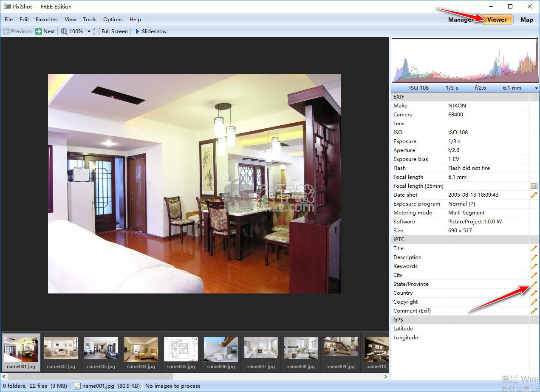This screenshot has width=540, height=392.
Task: Click status text "No images to process"
Action: pyautogui.click(x=173, y=386)
